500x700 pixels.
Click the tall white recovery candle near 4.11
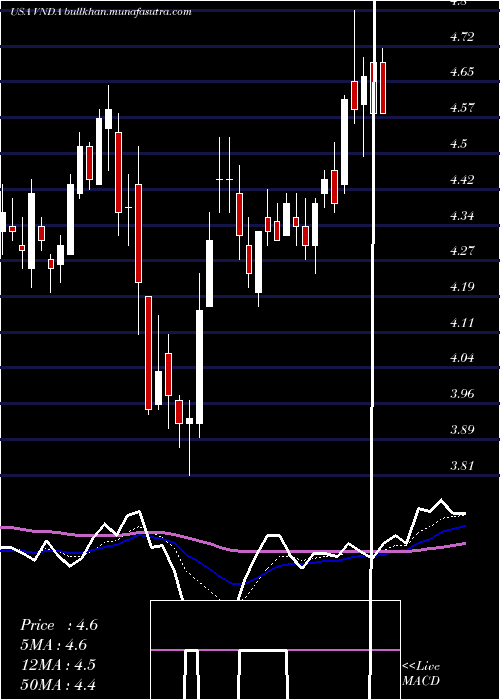pyautogui.click(x=199, y=367)
